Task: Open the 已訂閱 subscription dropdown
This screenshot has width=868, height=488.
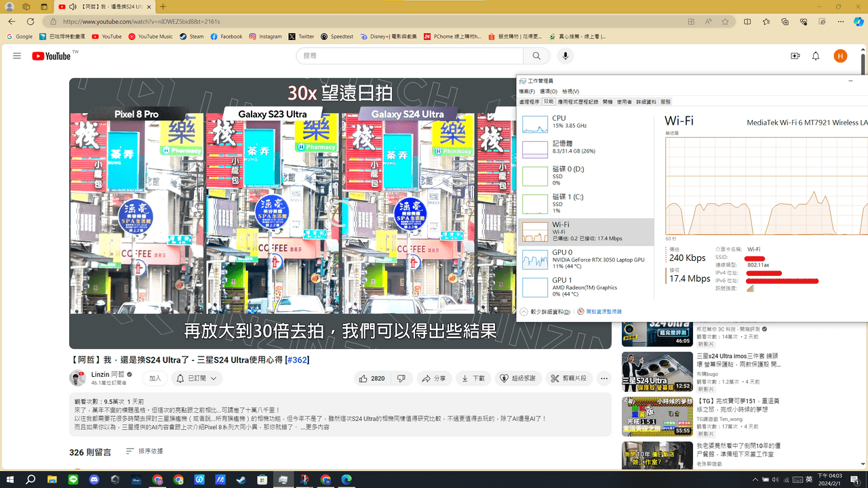Action: coord(197,378)
